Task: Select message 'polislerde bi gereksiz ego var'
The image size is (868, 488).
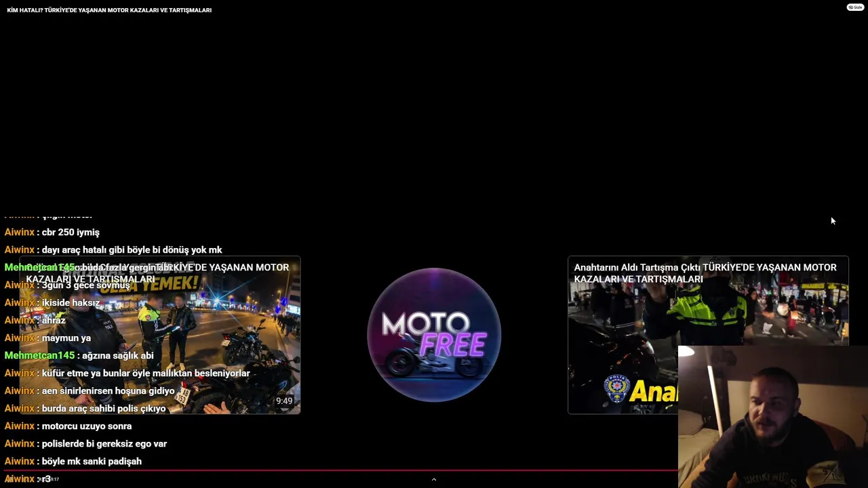Action: click(x=104, y=444)
